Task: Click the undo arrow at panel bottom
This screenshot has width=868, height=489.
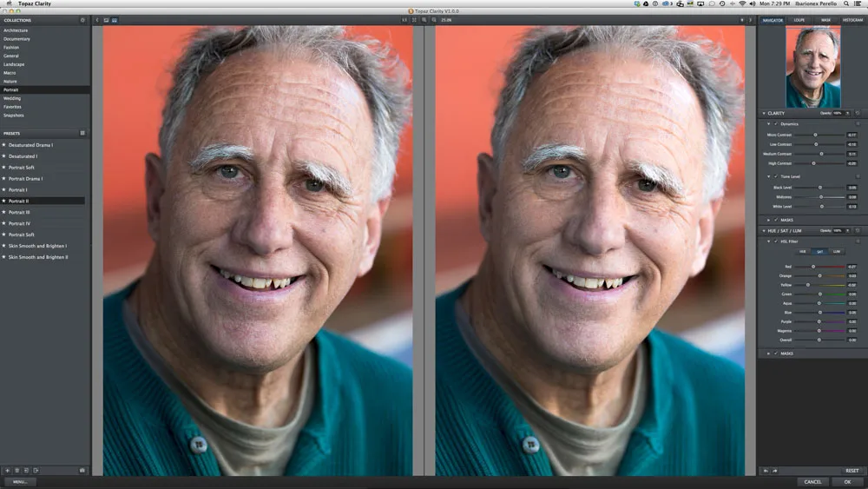Action: (766, 471)
